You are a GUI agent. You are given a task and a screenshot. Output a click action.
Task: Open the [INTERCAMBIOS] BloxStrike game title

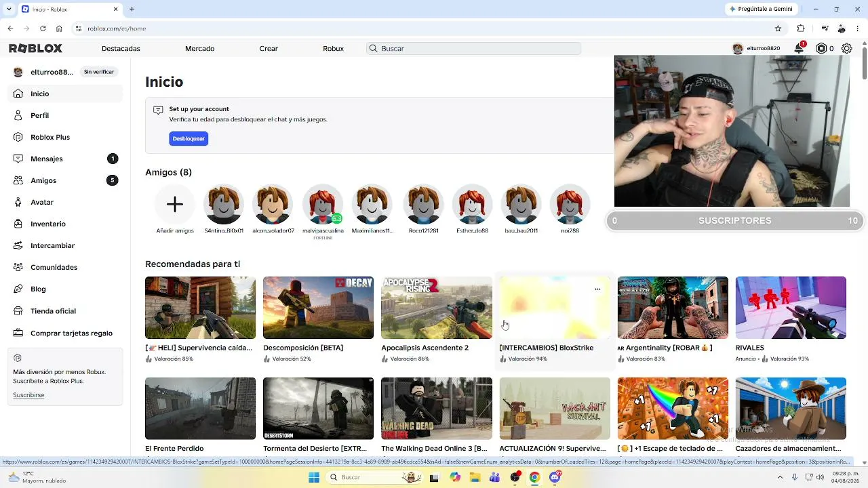547,348
